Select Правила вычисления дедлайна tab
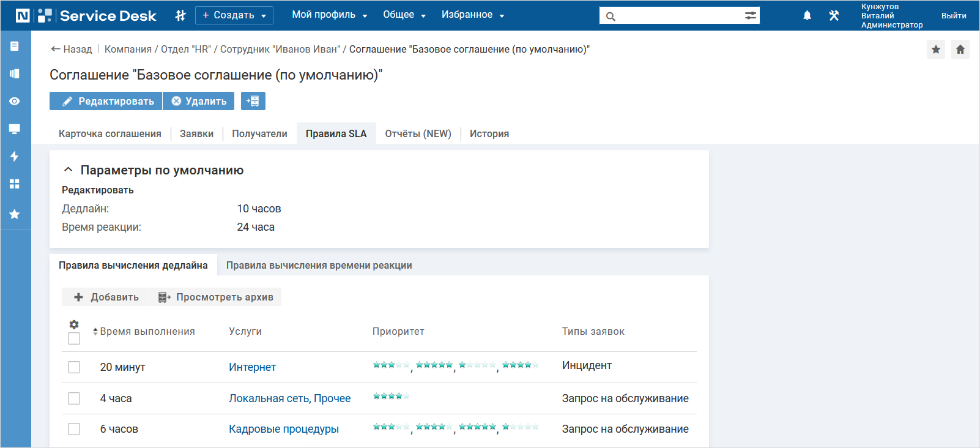980x448 pixels. 133,265
